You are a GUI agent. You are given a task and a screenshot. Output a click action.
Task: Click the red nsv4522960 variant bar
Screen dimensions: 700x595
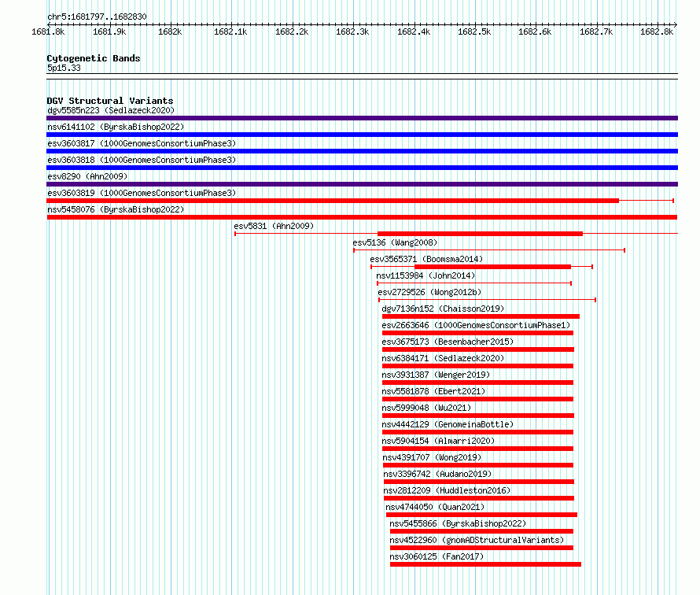click(481, 548)
